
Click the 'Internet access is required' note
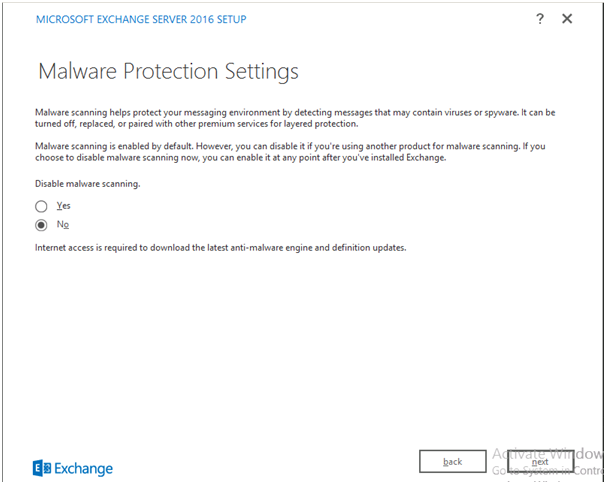click(x=221, y=247)
